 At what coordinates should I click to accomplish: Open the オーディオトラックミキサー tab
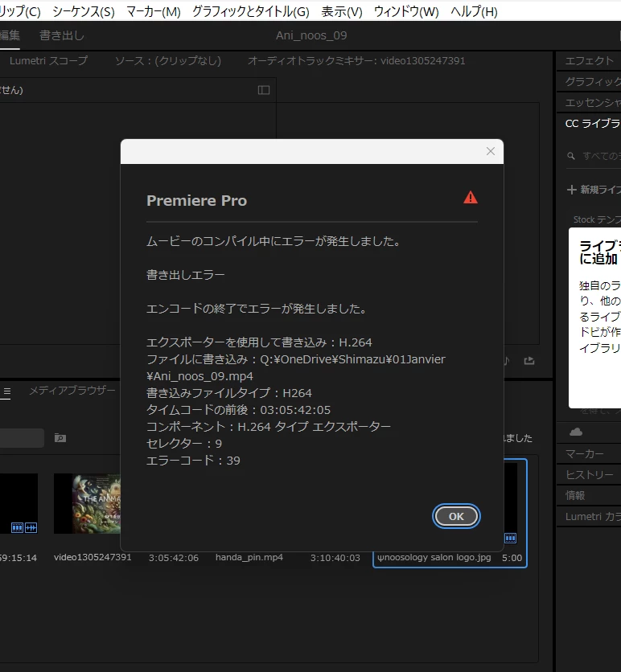pyautogui.click(x=356, y=61)
